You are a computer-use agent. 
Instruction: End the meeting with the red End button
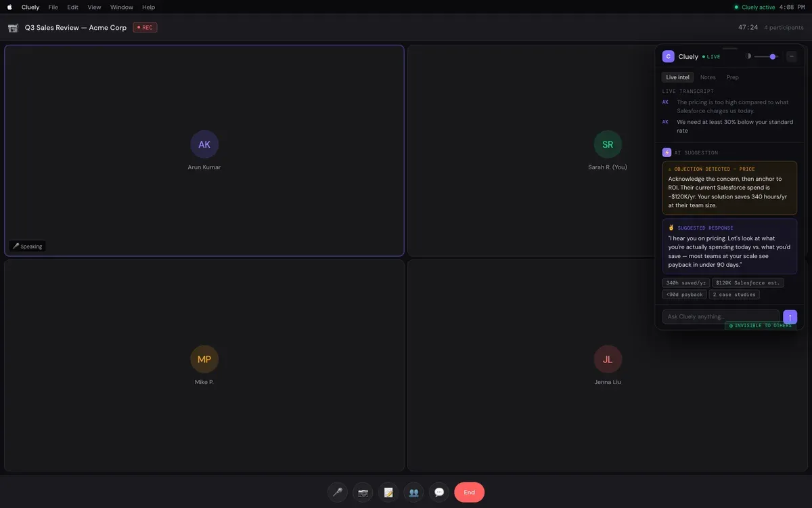point(469,492)
